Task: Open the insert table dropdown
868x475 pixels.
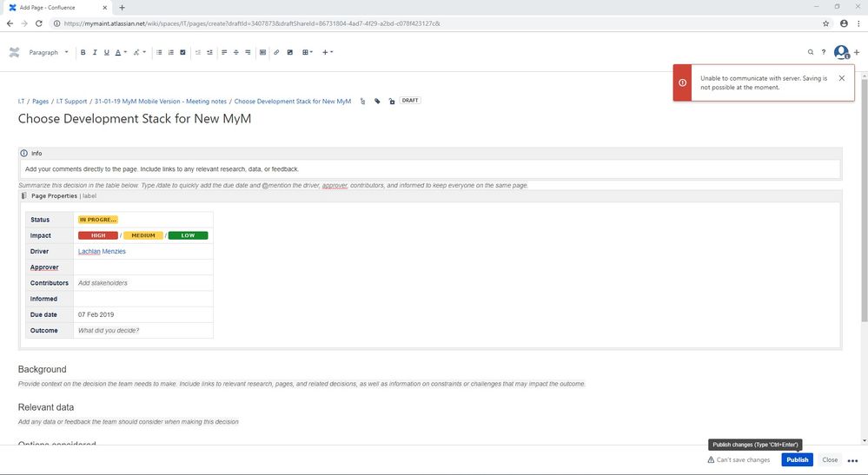Action: pyautogui.click(x=308, y=52)
